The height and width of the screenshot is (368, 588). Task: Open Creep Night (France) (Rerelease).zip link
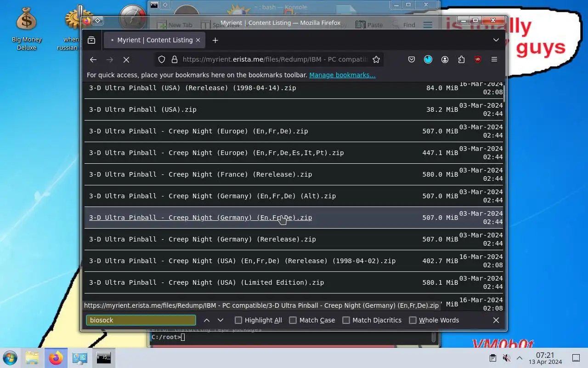click(x=201, y=174)
